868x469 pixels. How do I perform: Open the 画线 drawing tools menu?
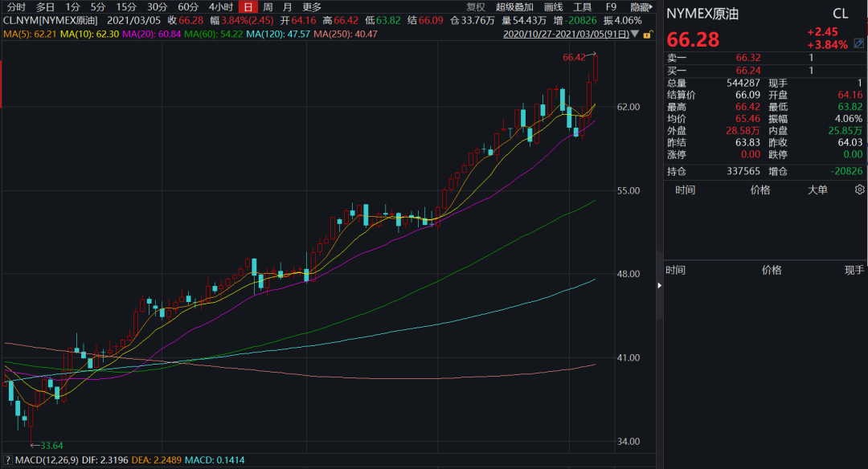(x=554, y=6)
